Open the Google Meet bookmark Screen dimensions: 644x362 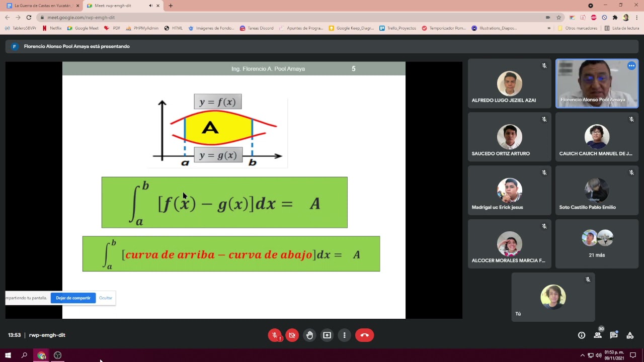coord(83,28)
